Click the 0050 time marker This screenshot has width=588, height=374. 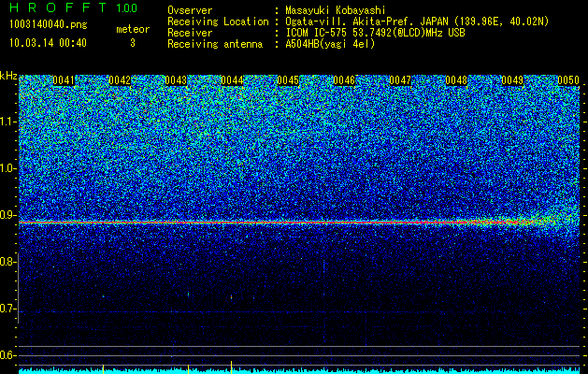(x=568, y=80)
